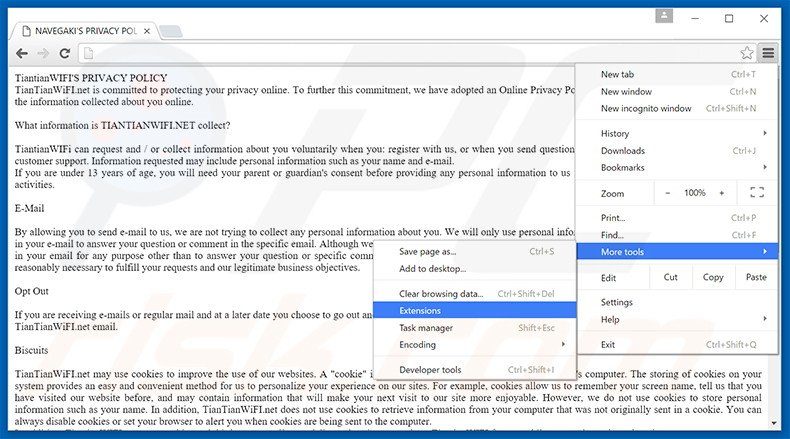
Task: Open Downloads from the menu
Action: [677, 151]
